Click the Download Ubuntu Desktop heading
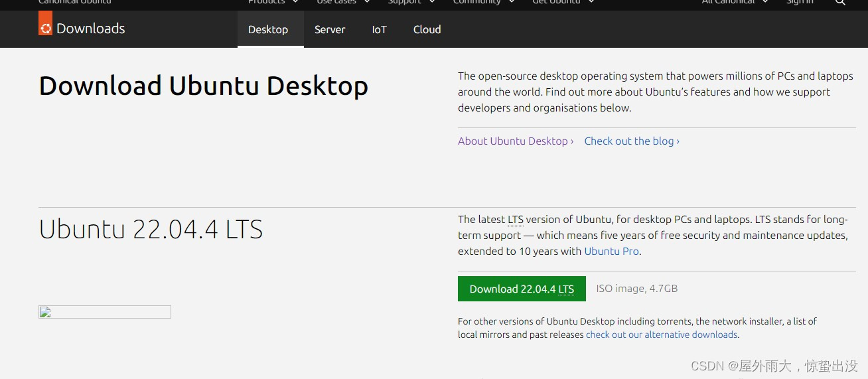The width and height of the screenshot is (868, 379). point(204,86)
